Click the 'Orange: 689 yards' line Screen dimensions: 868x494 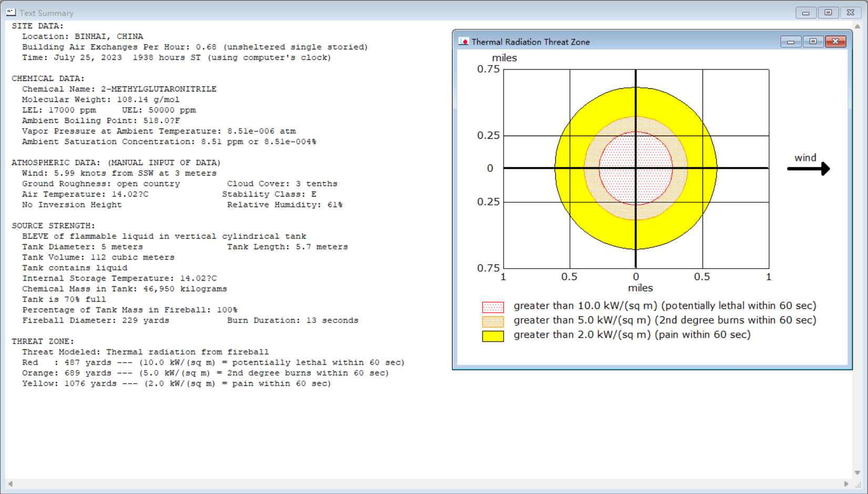tap(206, 373)
